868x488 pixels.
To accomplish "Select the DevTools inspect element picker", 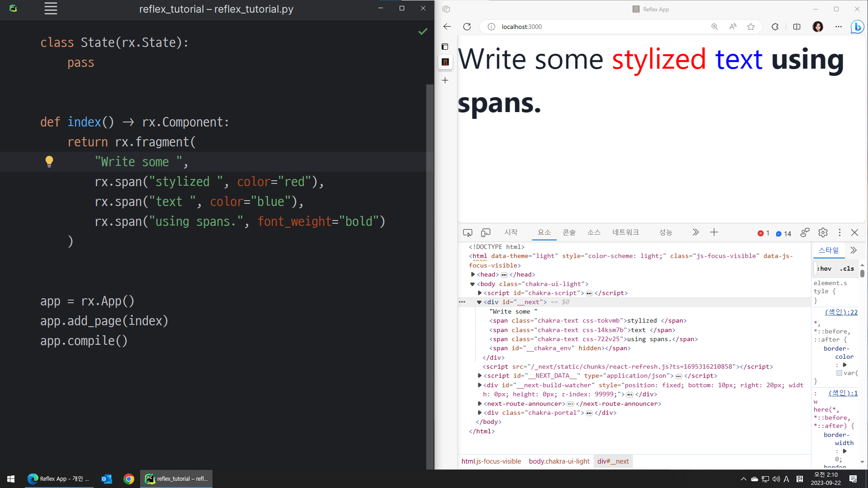I will (x=467, y=233).
